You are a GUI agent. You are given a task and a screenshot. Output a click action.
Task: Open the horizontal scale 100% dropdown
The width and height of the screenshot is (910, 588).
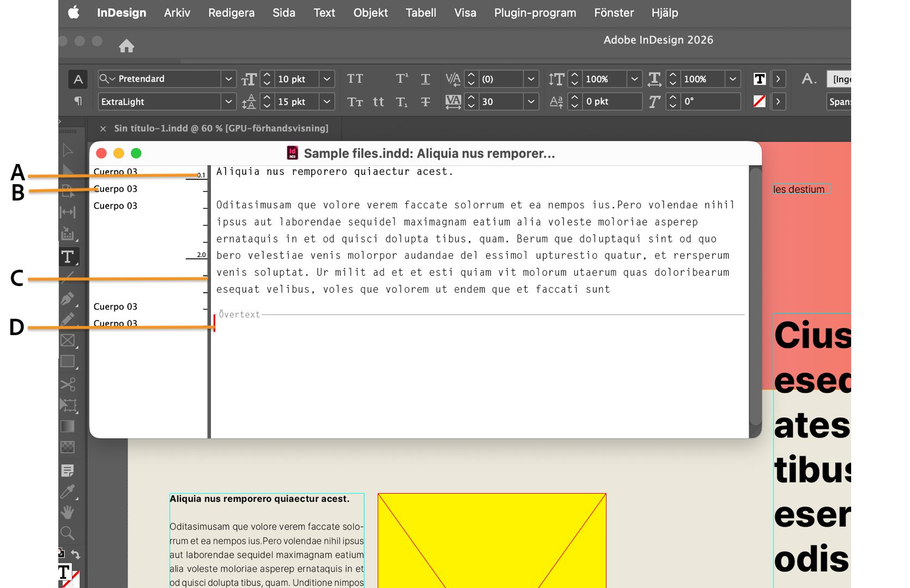[733, 79]
